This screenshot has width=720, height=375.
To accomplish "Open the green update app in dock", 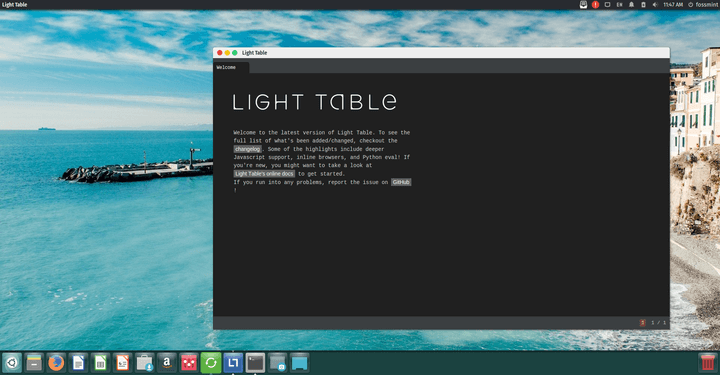I will [211, 363].
